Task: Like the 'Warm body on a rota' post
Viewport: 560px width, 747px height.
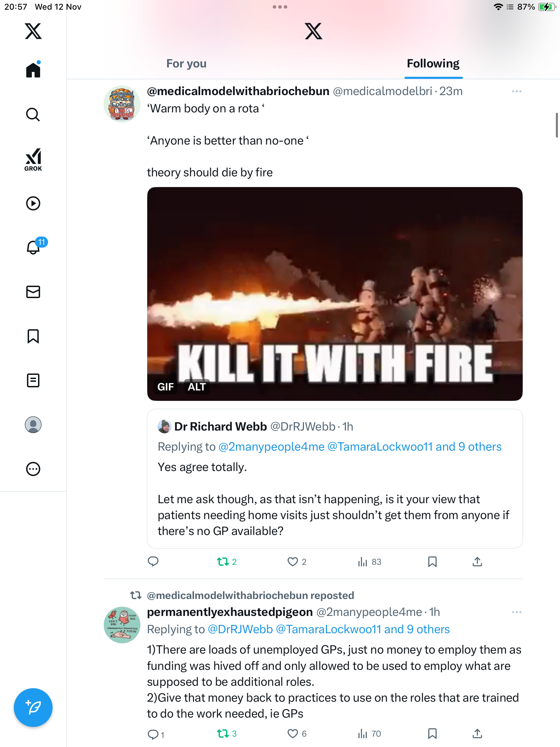Action: [x=293, y=562]
